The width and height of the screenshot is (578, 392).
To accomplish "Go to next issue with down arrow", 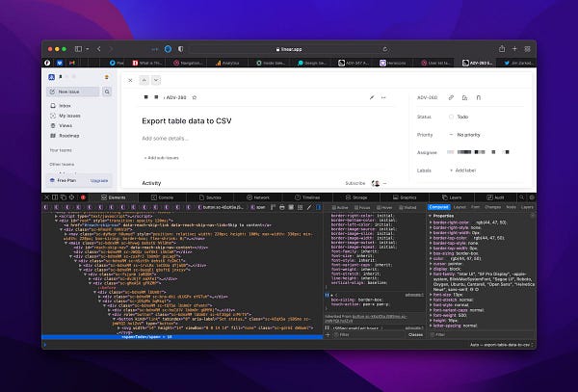I will 156,80.
